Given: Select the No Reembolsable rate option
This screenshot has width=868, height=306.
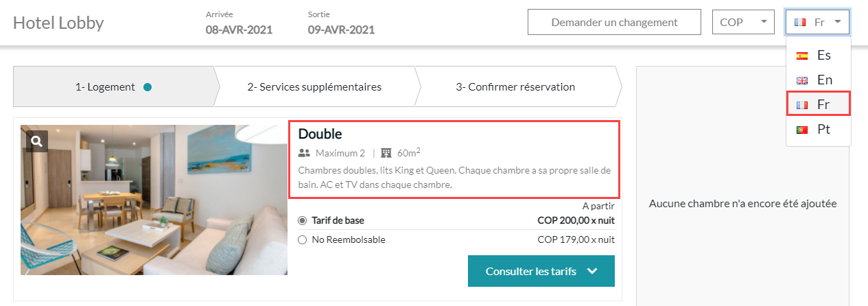Looking at the screenshot, I should pyautogui.click(x=302, y=240).
